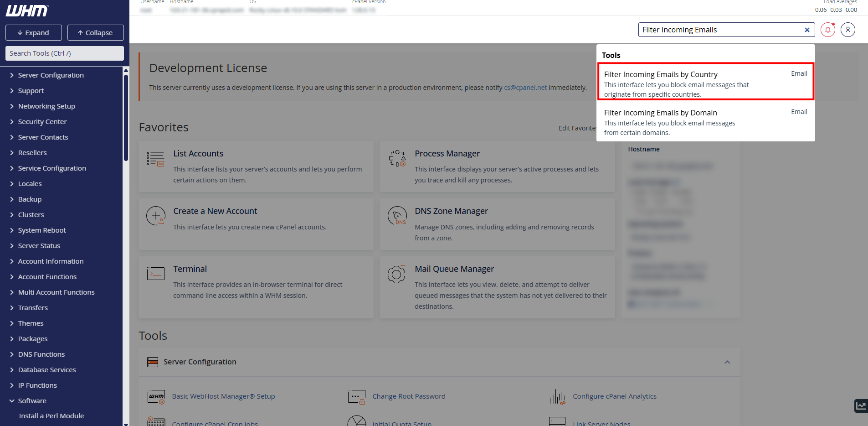Click the Terminal icon
The height and width of the screenshot is (426, 868).
(x=155, y=274)
